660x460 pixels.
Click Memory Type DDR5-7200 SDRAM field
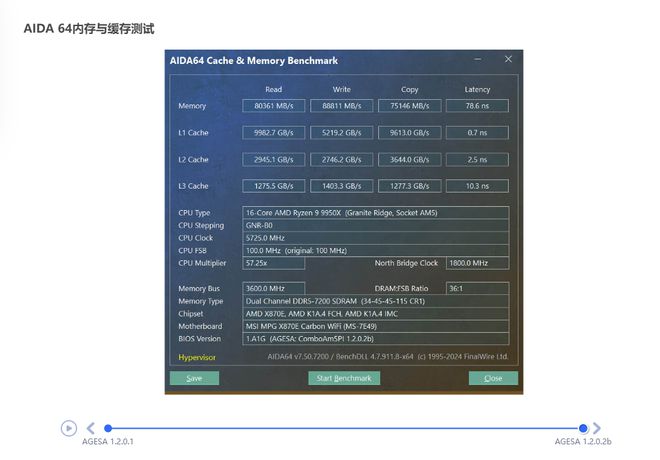coord(375,301)
